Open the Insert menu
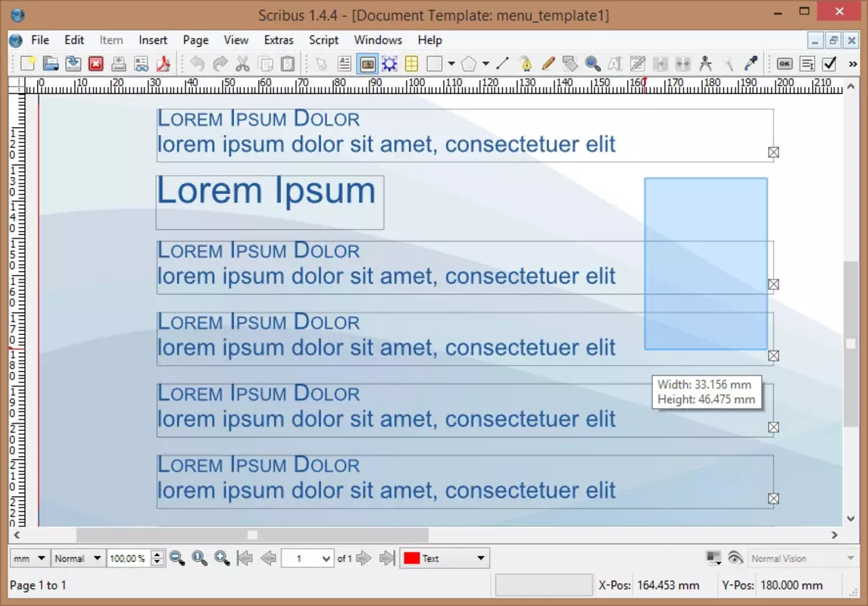The width and height of the screenshot is (868, 606). [x=153, y=40]
